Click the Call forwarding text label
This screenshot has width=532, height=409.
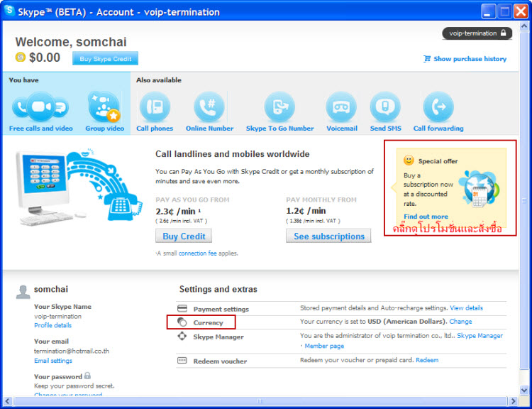(x=438, y=129)
